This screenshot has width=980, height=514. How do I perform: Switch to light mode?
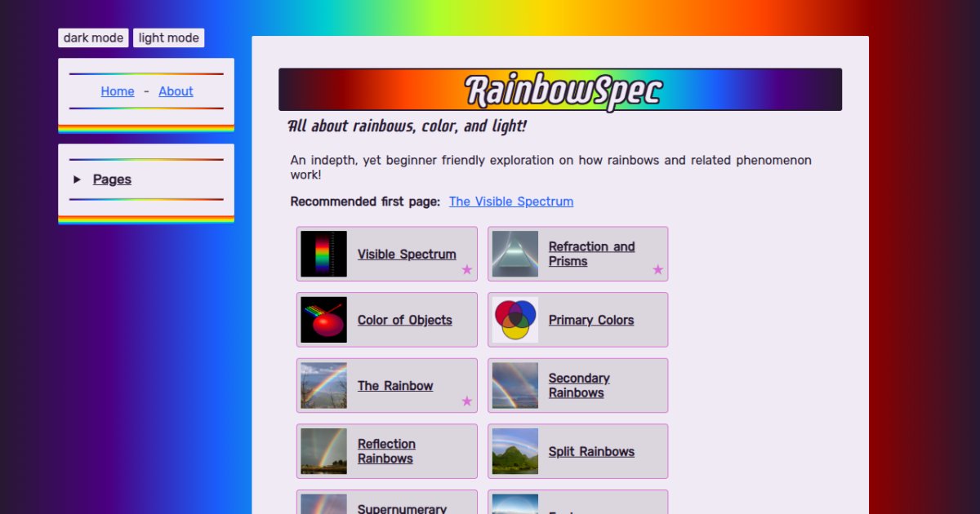(x=168, y=38)
